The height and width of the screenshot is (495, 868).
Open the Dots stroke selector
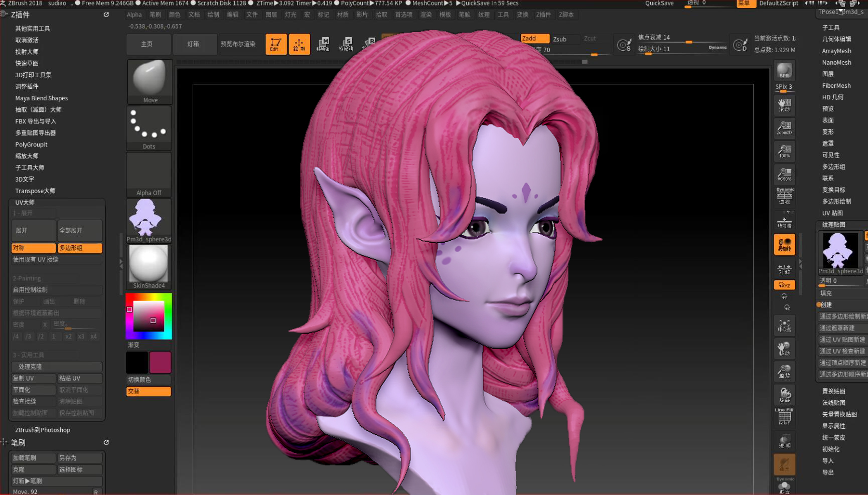click(x=149, y=128)
